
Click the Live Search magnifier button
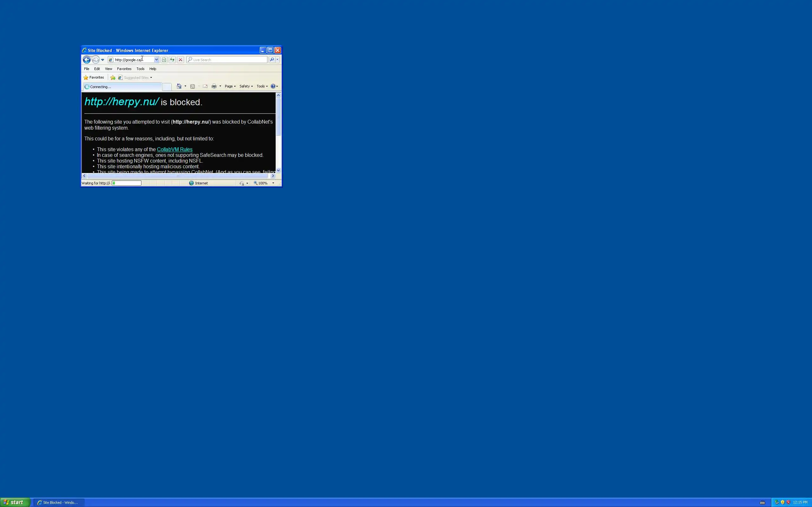[x=272, y=60]
